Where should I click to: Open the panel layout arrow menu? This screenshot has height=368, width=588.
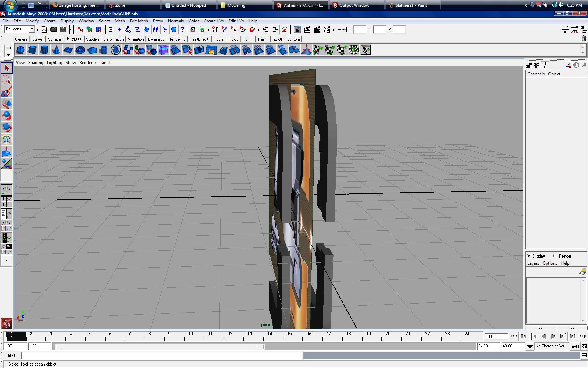(x=6, y=261)
